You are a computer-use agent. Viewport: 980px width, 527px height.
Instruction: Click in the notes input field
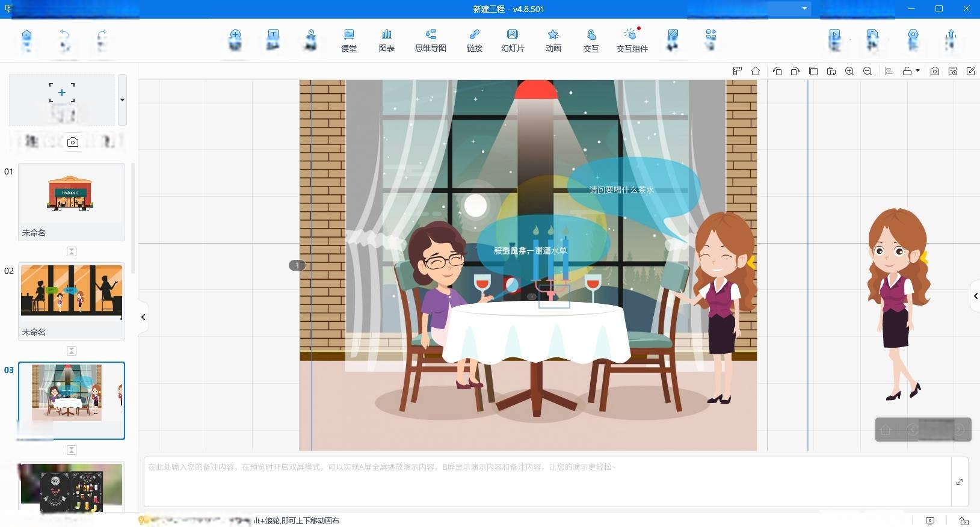click(547, 482)
